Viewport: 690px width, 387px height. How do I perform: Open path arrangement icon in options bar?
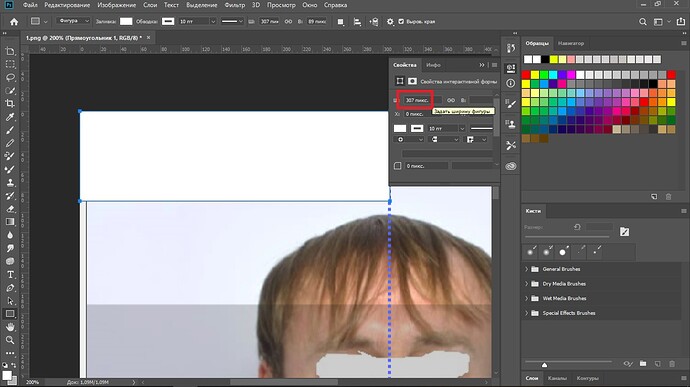[374, 22]
